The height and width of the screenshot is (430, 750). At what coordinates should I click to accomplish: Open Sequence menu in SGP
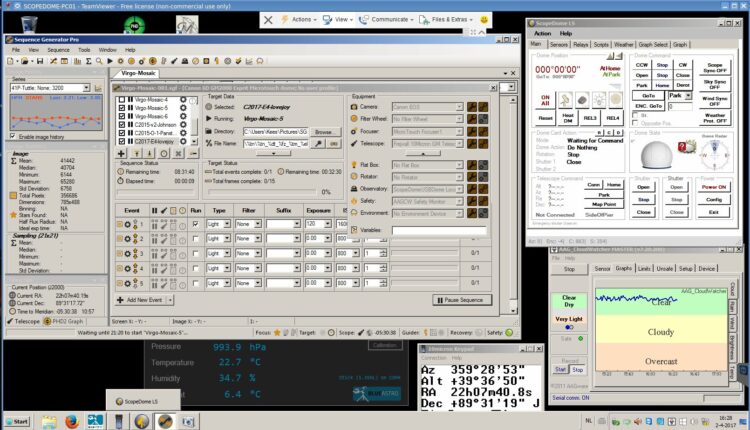coord(58,50)
